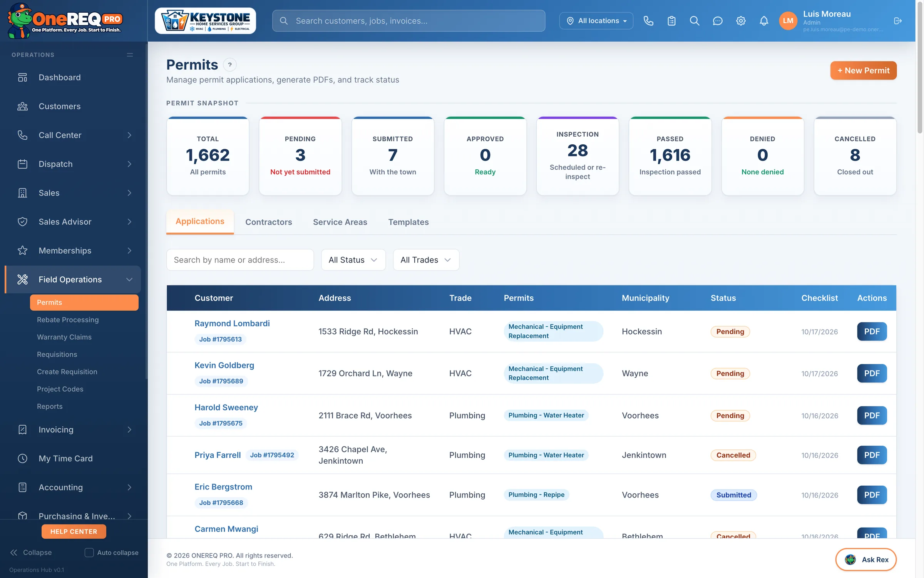Click the Keystone Home Services logo

tap(205, 21)
